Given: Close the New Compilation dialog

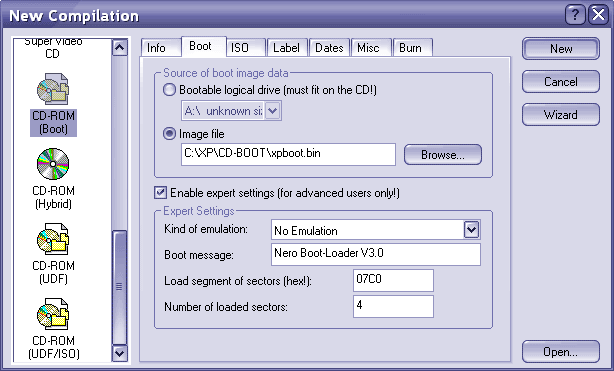Looking at the screenshot, I should coord(599,15).
